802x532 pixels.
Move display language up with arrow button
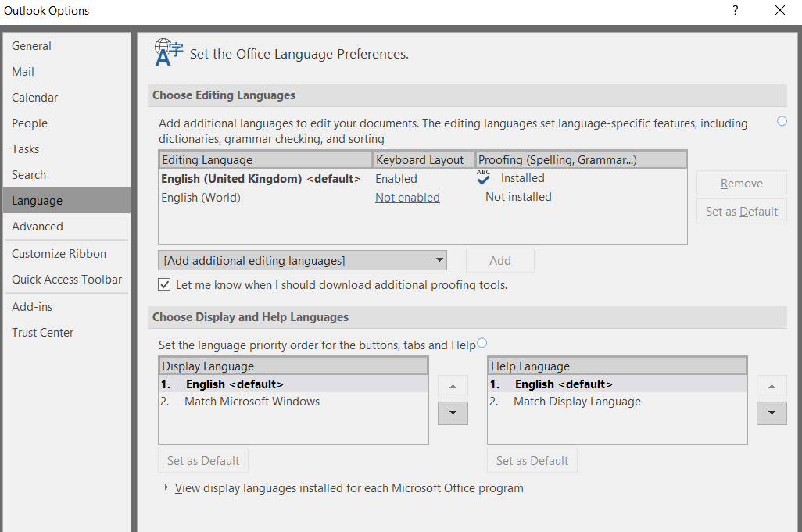[453, 387]
